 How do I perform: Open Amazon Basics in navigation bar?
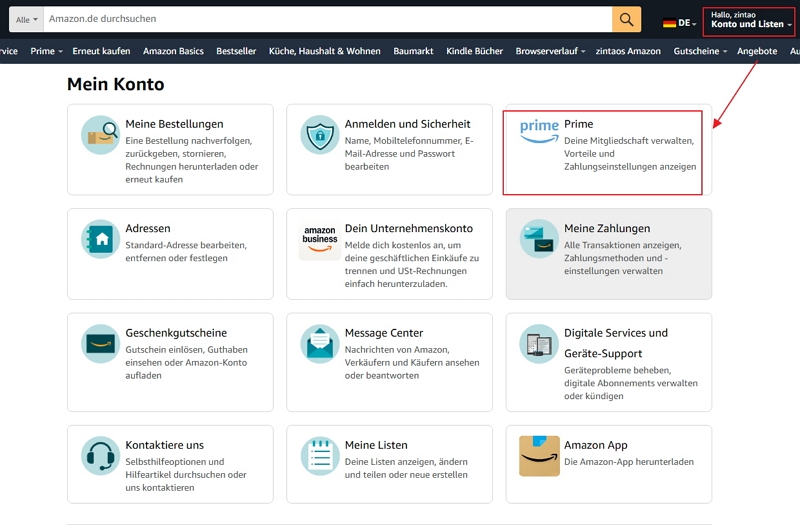coord(173,51)
